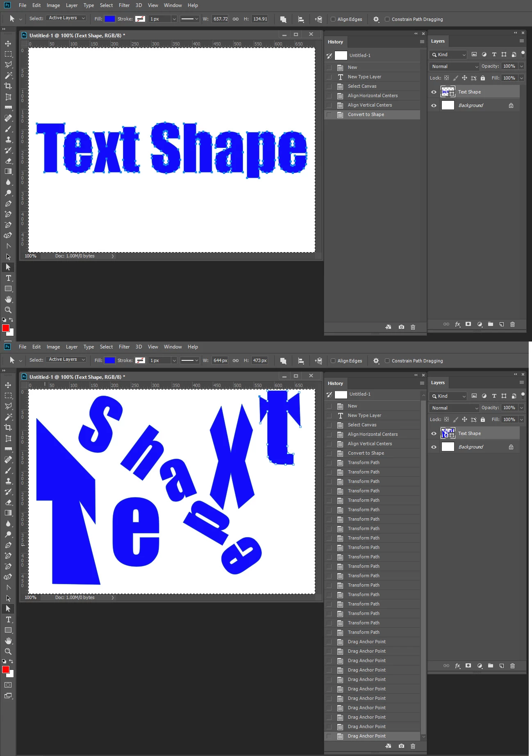Open the Kind filter dropdown in the top Layers panel
The height and width of the screenshot is (756, 532).
coord(448,55)
